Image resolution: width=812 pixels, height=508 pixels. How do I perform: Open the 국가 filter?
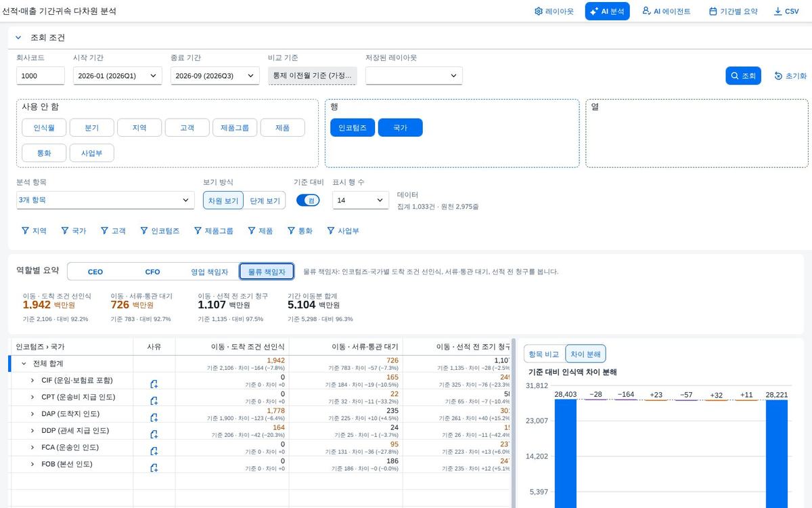click(x=74, y=231)
